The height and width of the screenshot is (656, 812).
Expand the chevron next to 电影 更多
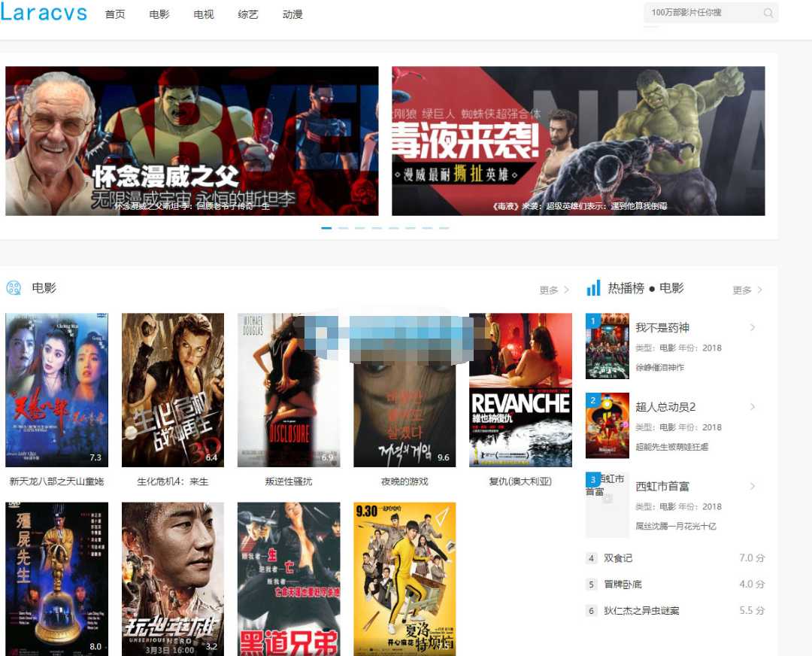[567, 290]
